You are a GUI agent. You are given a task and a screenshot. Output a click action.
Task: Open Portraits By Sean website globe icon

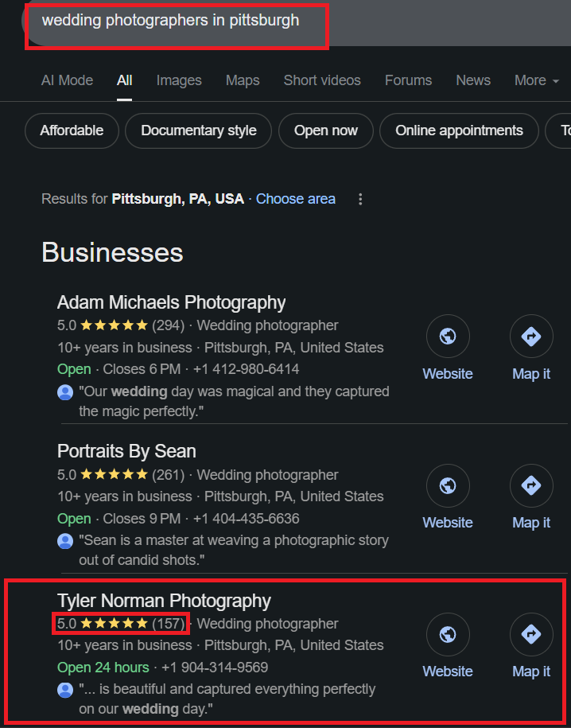pos(448,485)
